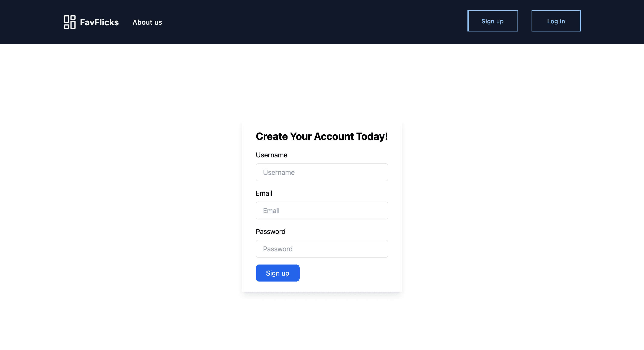
Task: Click the "Create Your Account Today!" heading
Action: point(322,136)
